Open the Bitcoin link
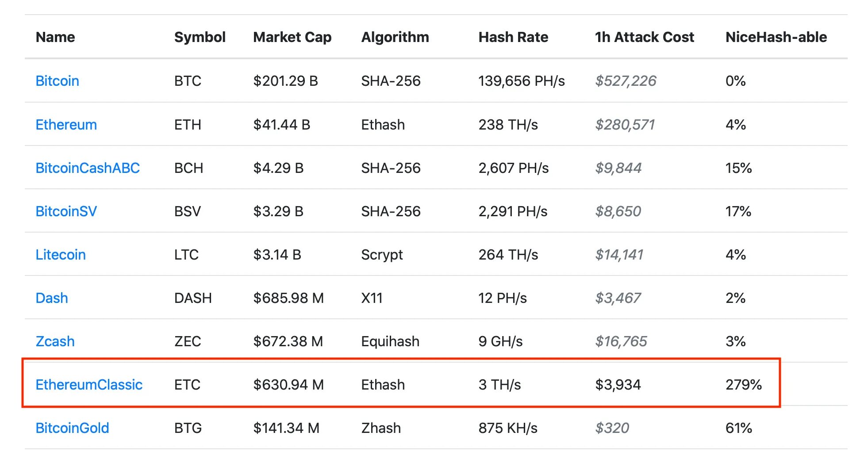Image resolution: width=868 pixels, height=459 pixels. (x=57, y=81)
